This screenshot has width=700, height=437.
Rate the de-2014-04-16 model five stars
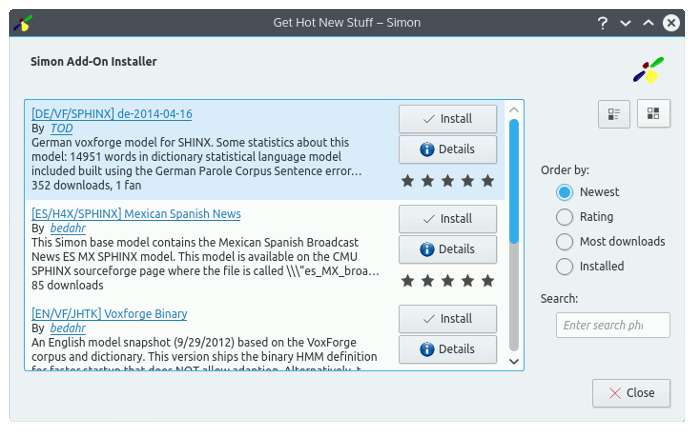(488, 181)
